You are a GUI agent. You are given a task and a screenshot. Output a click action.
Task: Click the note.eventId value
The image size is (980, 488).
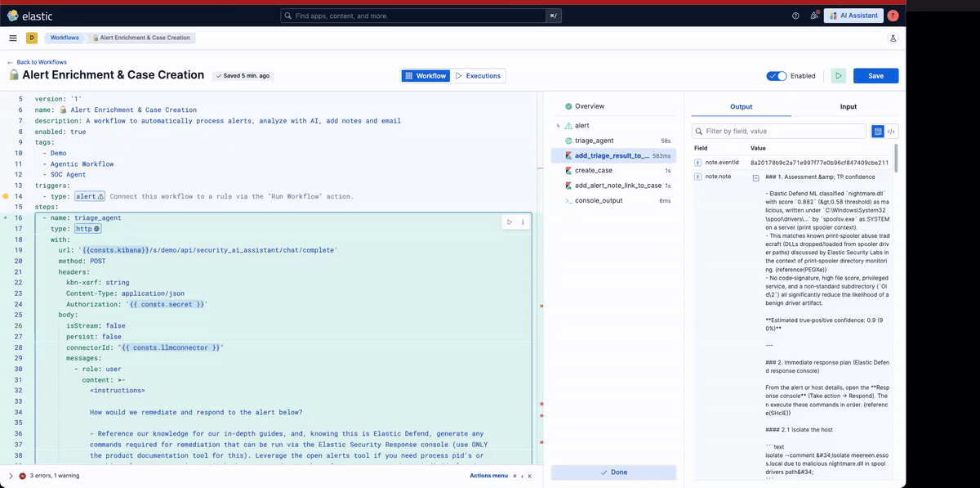pos(819,163)
